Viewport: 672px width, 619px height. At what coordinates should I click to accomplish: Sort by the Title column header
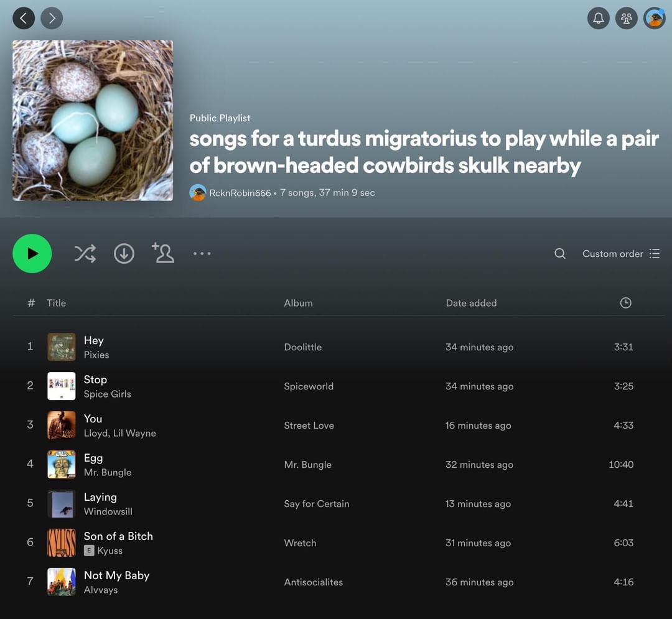(56, 303)
